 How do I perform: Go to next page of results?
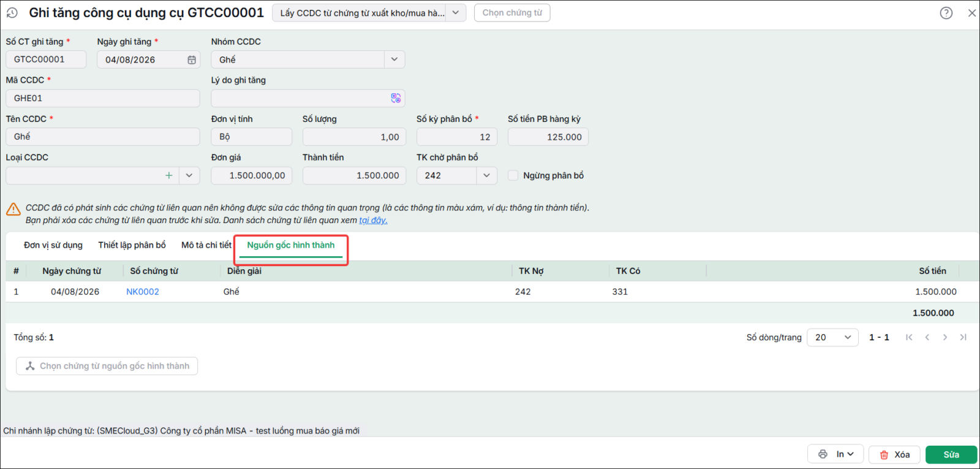945,337
